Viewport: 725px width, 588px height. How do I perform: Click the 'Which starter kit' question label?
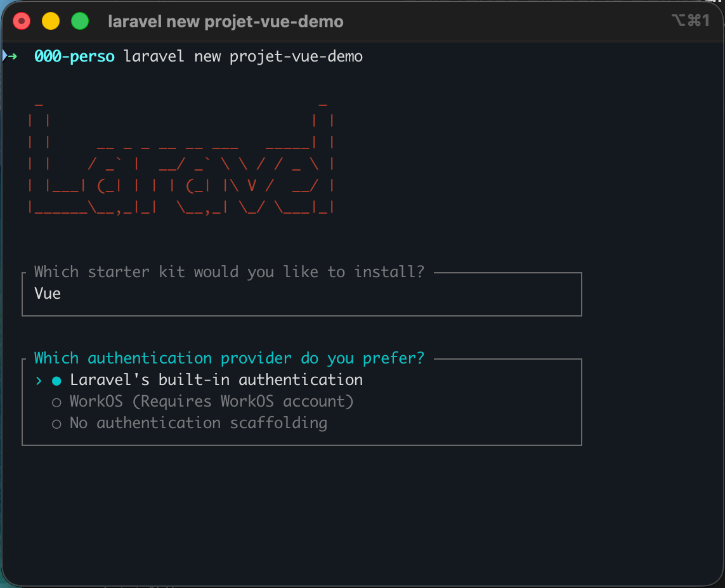click(229, 272)
